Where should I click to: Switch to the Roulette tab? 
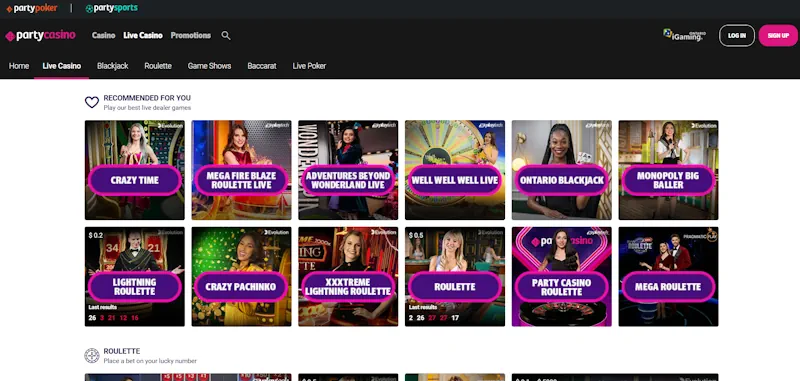tap(158, 66)
